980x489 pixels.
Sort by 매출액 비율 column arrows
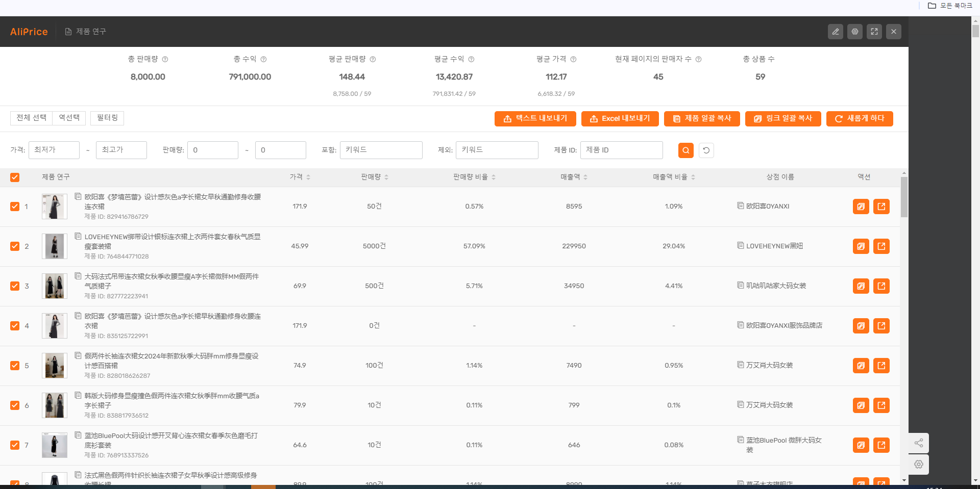tap(693, 177)
